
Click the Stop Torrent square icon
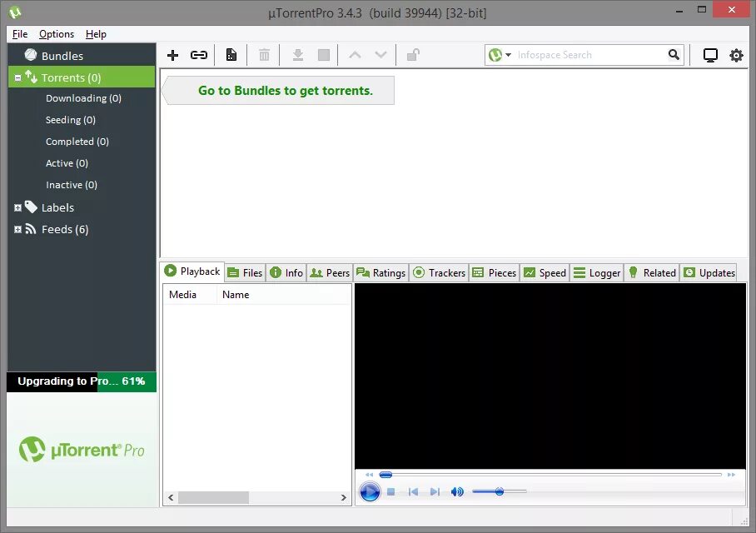(x=324, y=55)
